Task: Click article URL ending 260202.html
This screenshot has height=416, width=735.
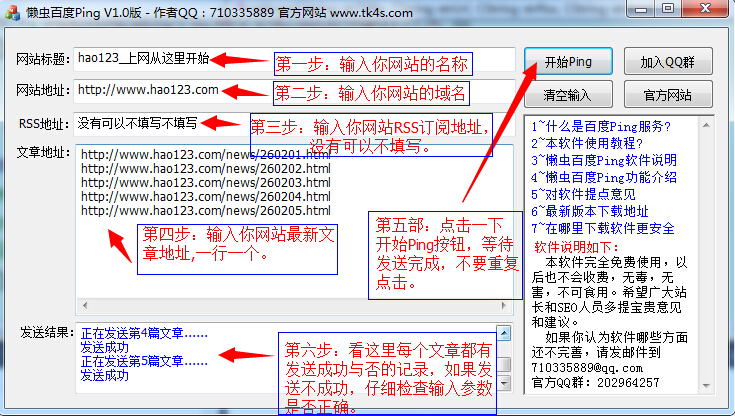Action: (206, 168)
